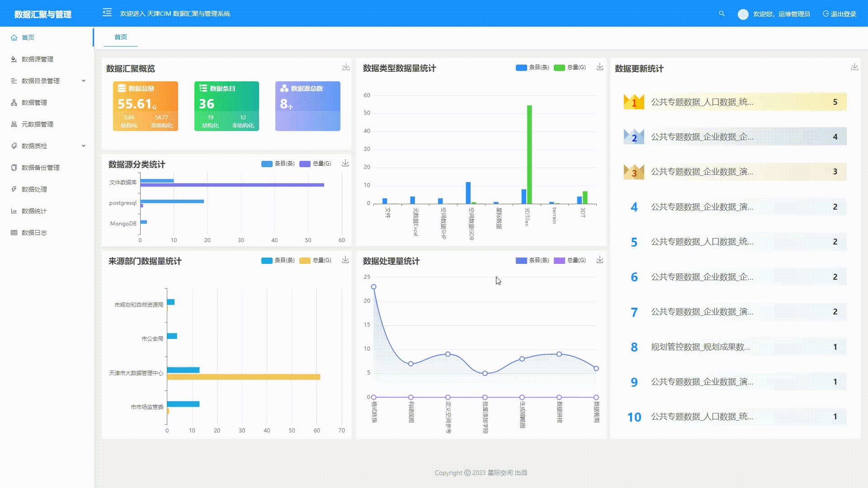Toggle yellow 总量(G) legend in 来源部门数据量统计
This screenshot has width=868, height=488.
(315, 261)
